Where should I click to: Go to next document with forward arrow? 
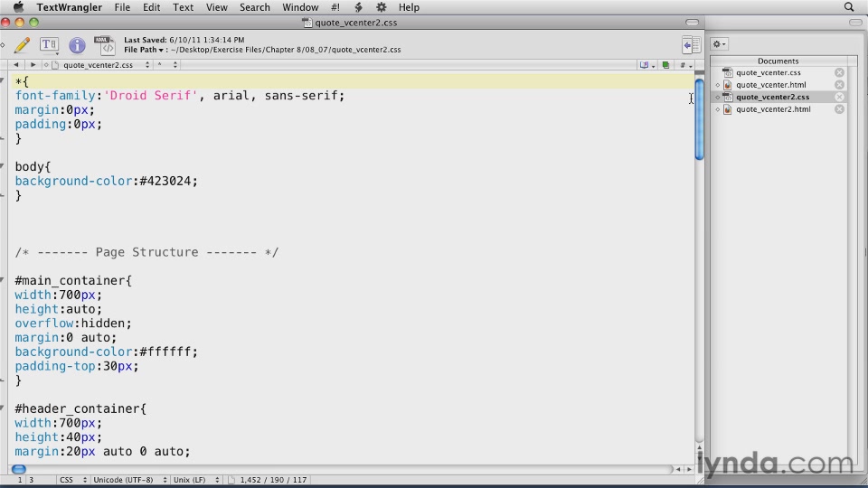tap(33, 65)
